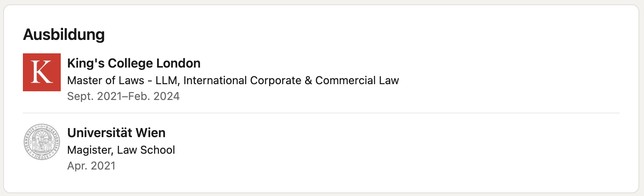Select the Ausbildung section heading

click(x=64, y=34)
